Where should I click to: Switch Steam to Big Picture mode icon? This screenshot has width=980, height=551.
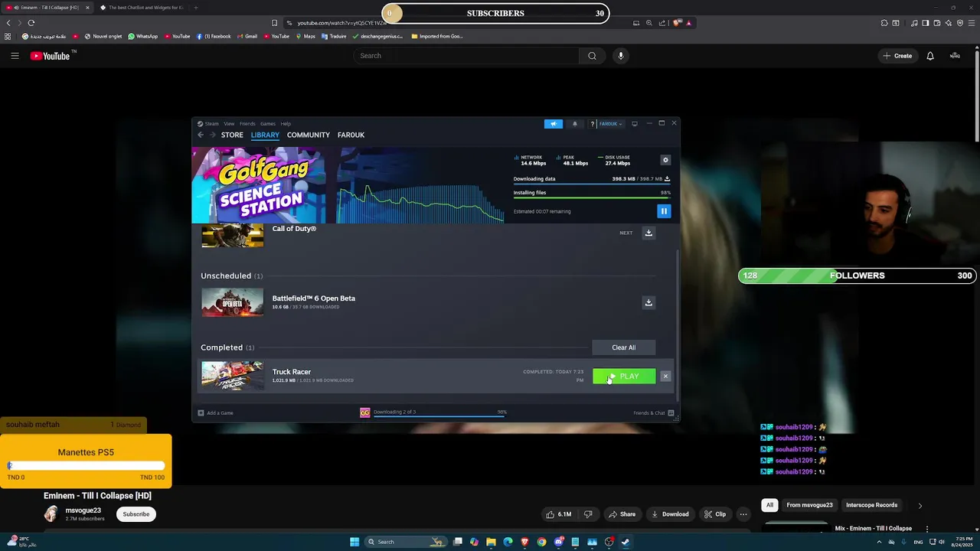(634, 124)
